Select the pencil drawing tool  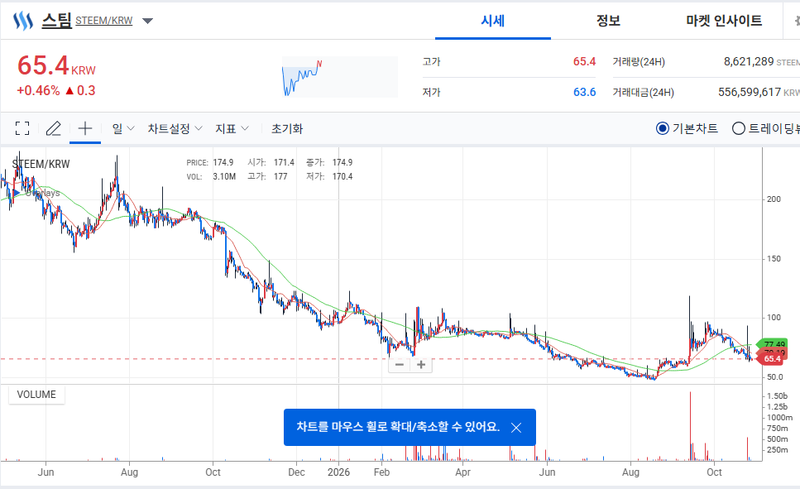coord(53,129)
